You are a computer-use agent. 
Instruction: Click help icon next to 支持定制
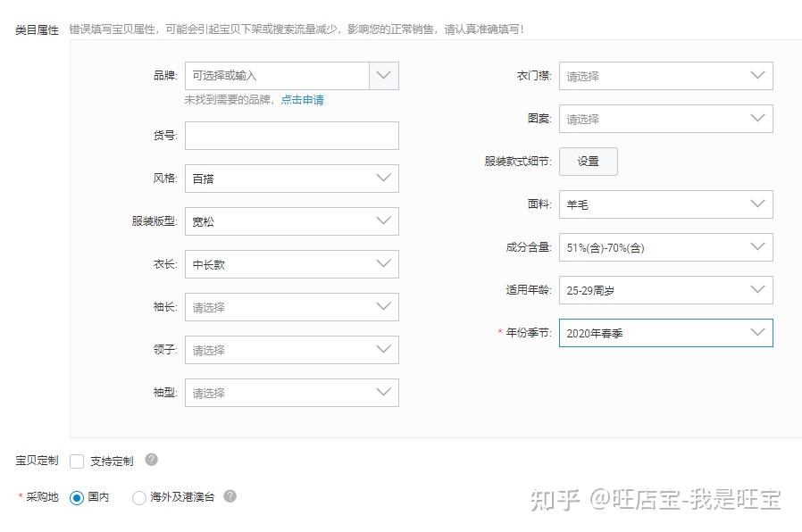(152, 460)
